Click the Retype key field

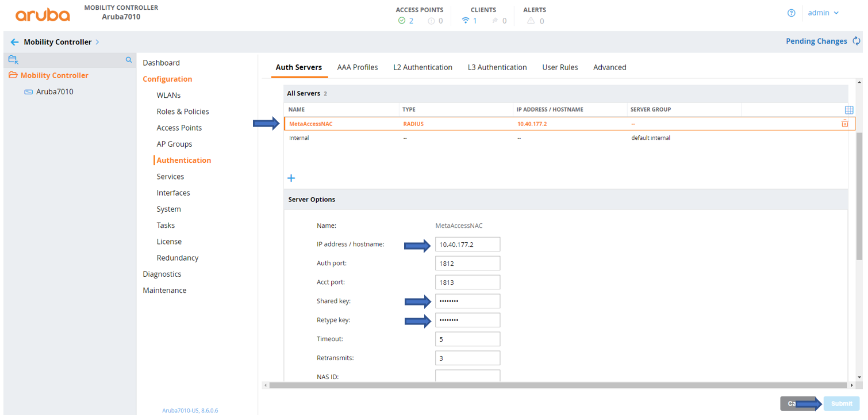467,320
